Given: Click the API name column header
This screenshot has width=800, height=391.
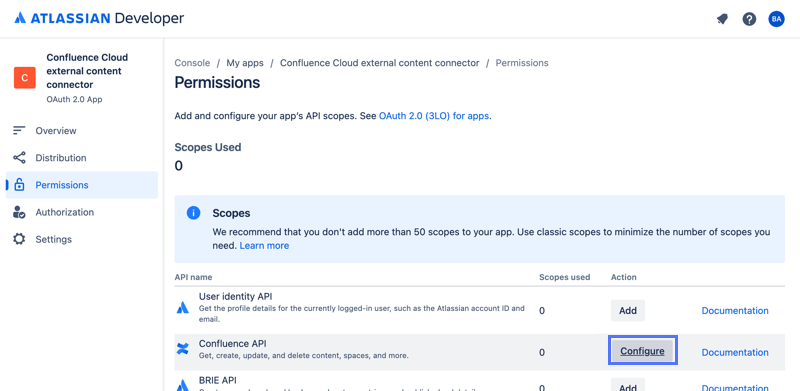Looking at the screenshot, I should point(193,277).
